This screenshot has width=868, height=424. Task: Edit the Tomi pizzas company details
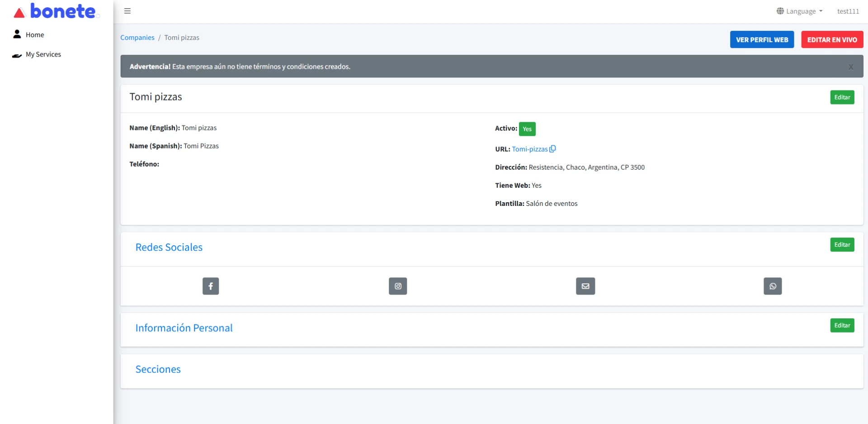[x=842, y=97]
